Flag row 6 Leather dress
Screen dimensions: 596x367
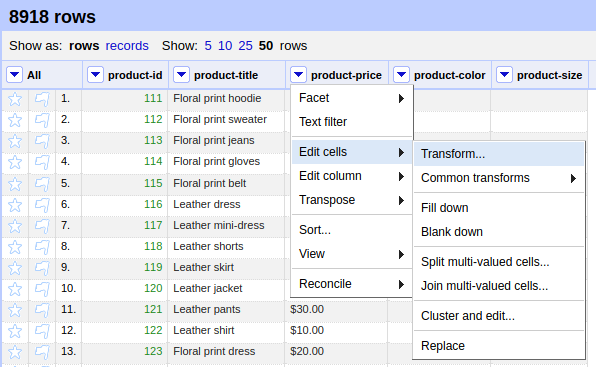coord(42,206)
